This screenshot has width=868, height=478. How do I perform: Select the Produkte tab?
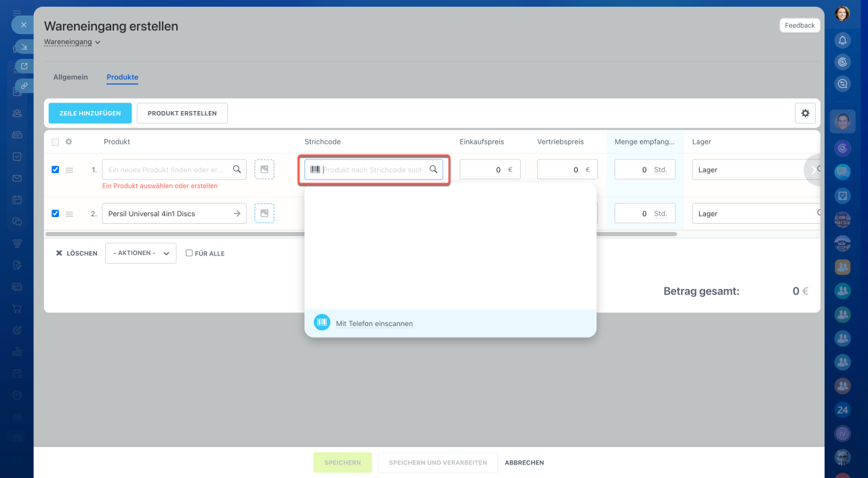coord(122,77)
